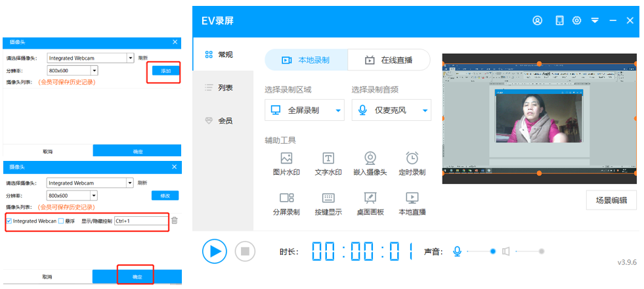
Task: Open 800x600 resolution dropdown in the 添加 dialog
Action: (95, 71)
